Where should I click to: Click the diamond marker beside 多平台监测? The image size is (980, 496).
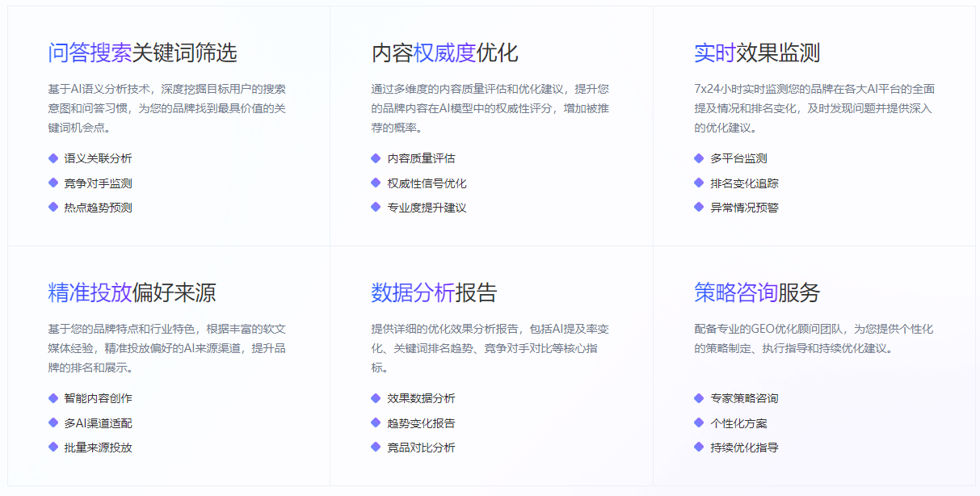[699, 158]
